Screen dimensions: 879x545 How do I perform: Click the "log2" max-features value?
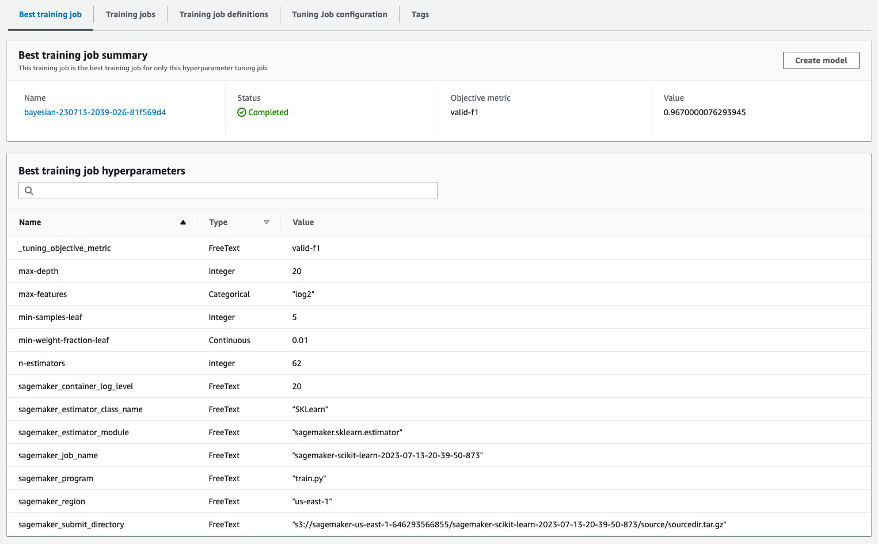tap(303, 294)
